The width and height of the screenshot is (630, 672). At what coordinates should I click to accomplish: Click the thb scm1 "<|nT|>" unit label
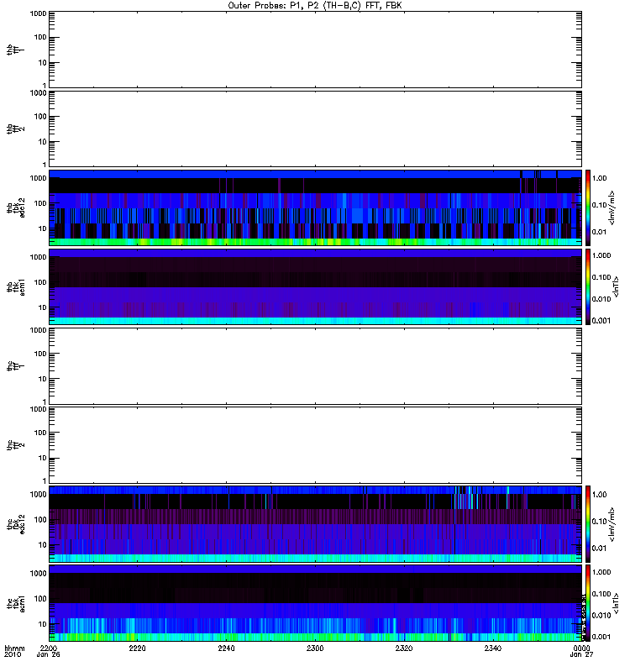click(x=617, y=286)
